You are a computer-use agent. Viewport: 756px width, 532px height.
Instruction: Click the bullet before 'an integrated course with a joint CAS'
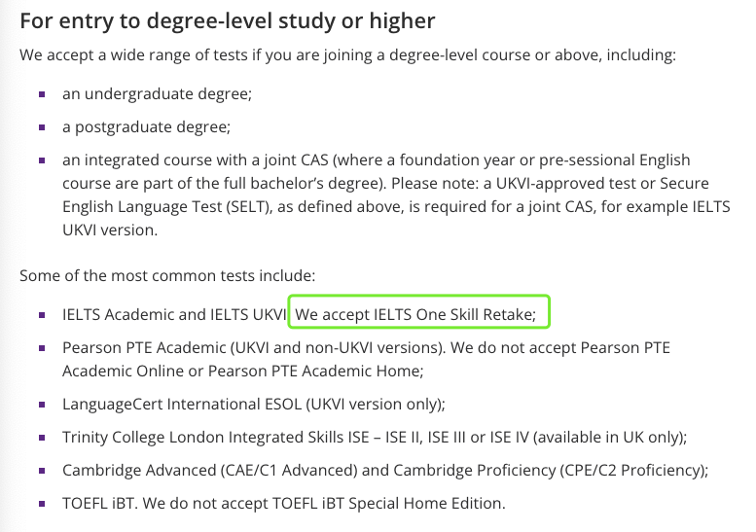tap(42, 160)
